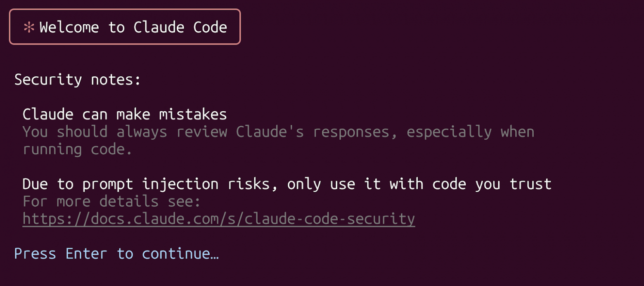Click the "You should always review" text line
The image size is (644, 286).
click(278, 132)
